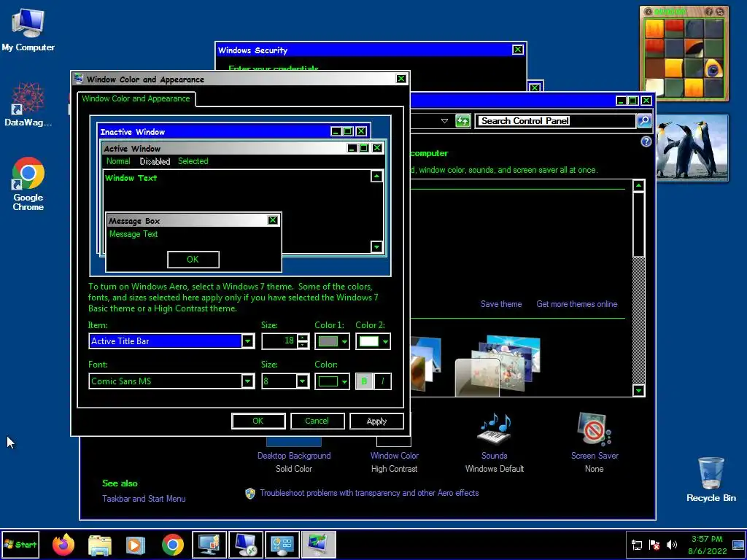Click the item Size field showing 18
Screen dimensions: 747x560
pos(279,341)
